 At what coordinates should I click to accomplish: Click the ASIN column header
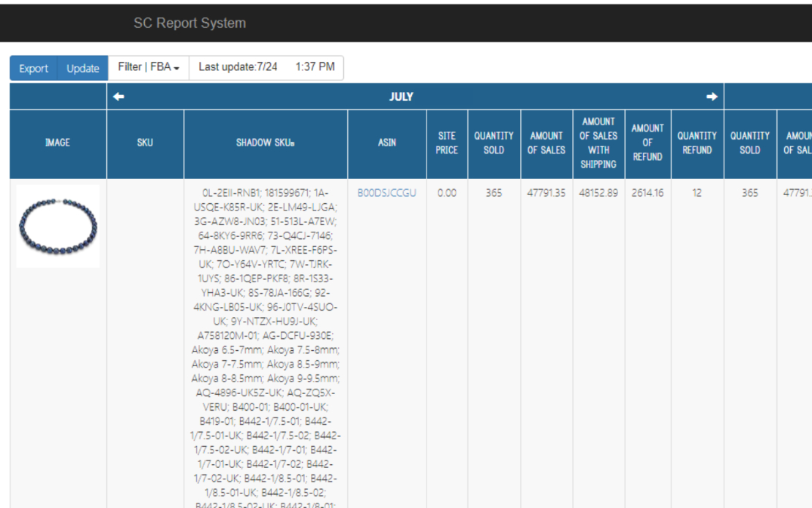387,143
